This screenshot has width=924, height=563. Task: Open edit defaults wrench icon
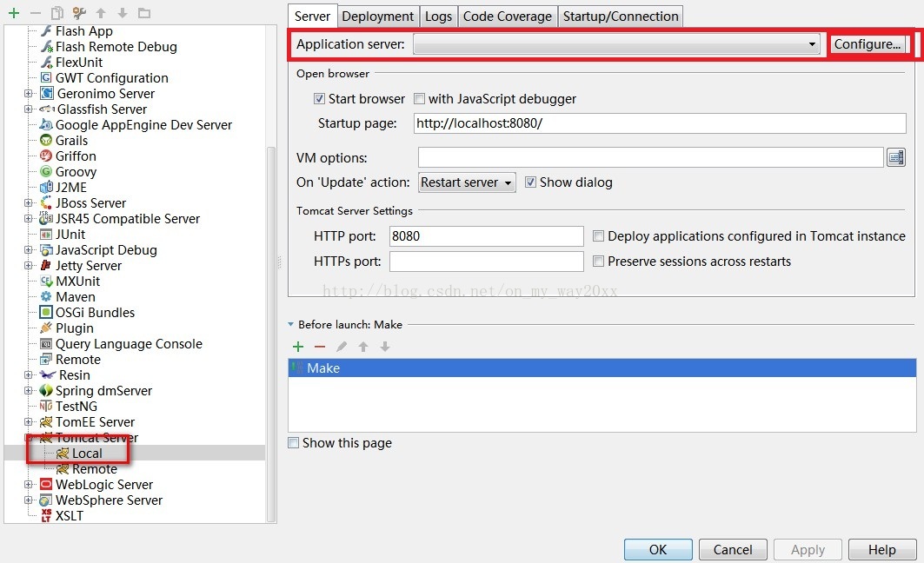click(x=79, y=13)
